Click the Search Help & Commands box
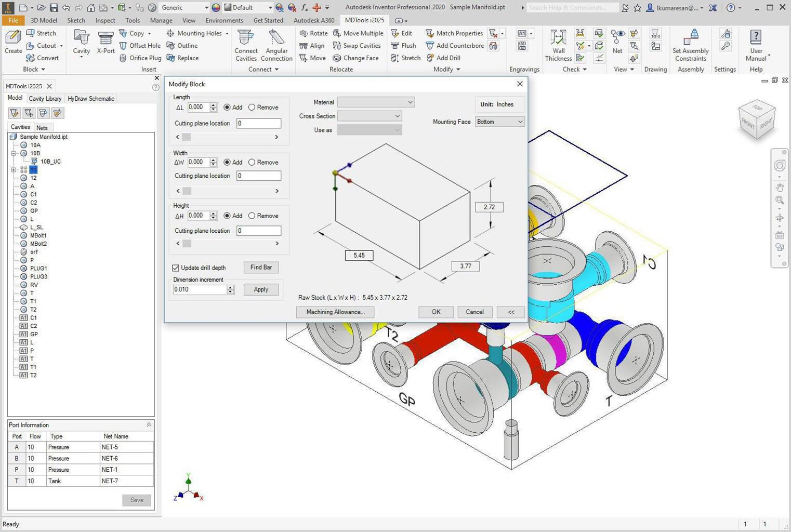This screenshot has width=791, height=532. pos(572,7)
